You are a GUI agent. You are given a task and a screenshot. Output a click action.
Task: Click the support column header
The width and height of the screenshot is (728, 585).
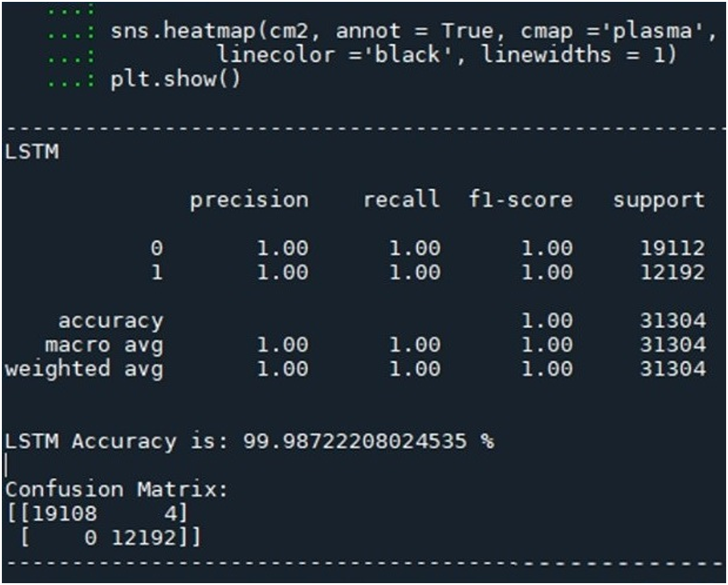658,200
